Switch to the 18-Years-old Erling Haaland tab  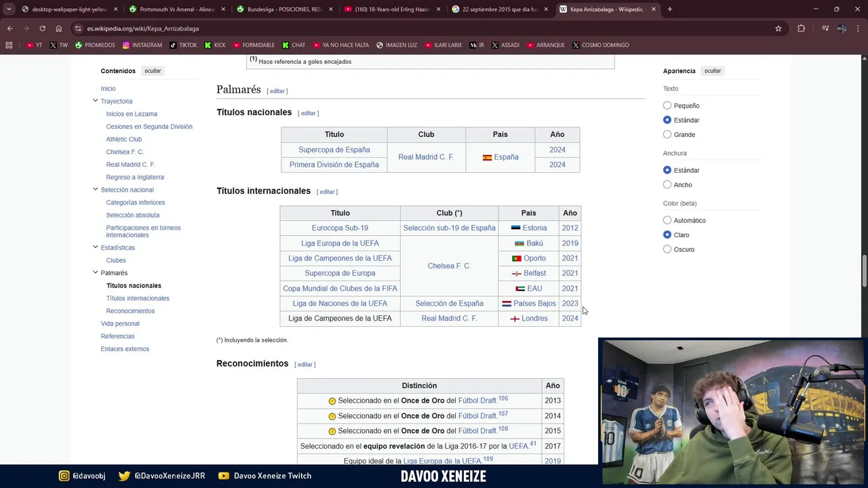tap(392, 9)
